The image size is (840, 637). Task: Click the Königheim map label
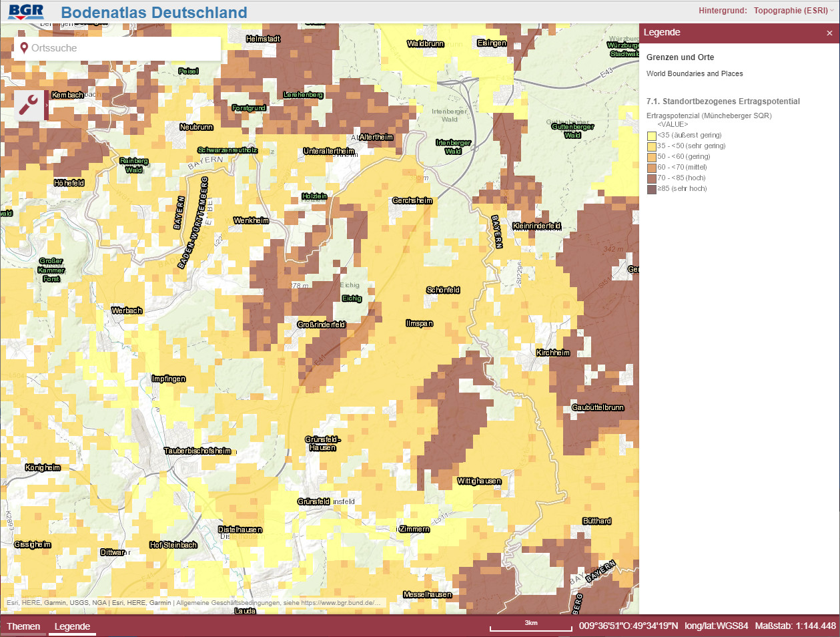[43, 467]
